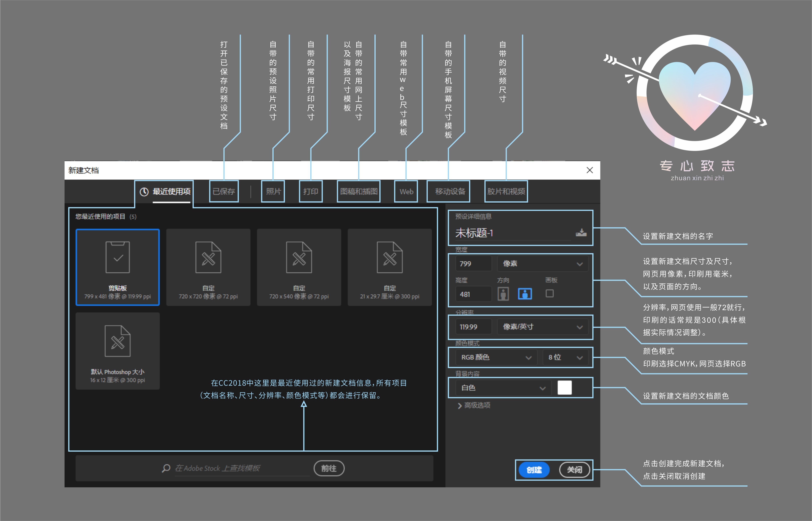The image size is (812, 521).
Task: Click the 720 x 540 custom document icon
Action: (299, 257)
